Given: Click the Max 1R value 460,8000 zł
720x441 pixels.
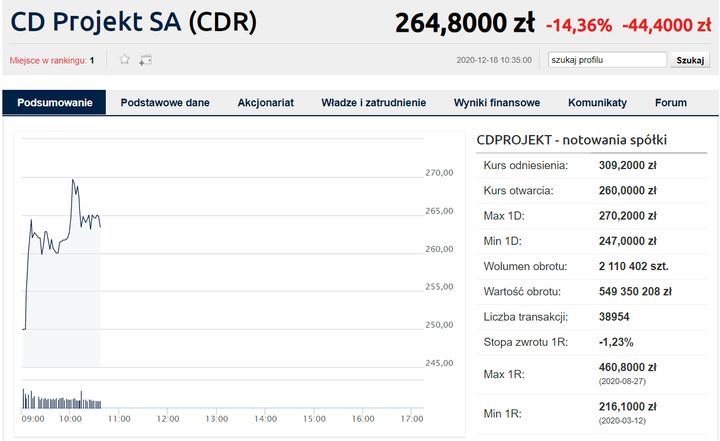Looking at the screenshot, I should pyautogui.click(x=627, y=367).
